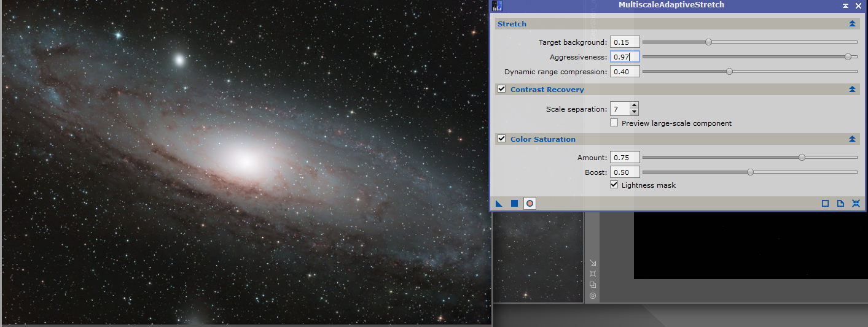Disable the Contrast Recovery section checkbox

pyautogui.click(x=502, y=89)
